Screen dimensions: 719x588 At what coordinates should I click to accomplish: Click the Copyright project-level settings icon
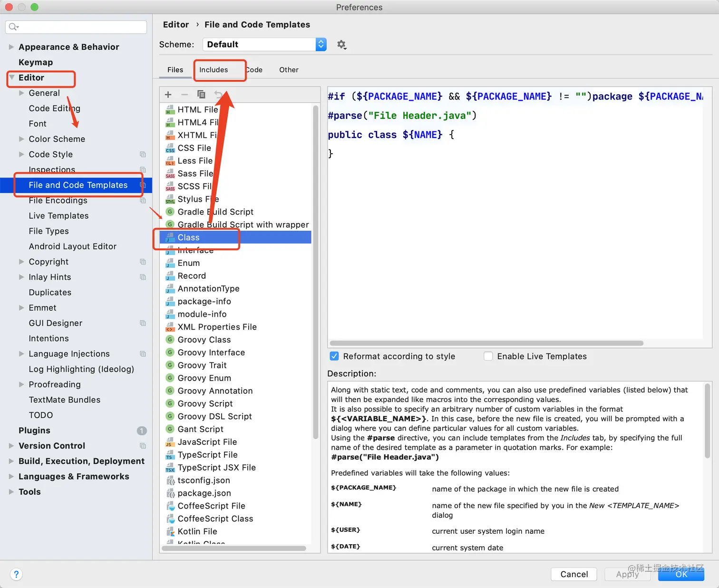[x=143, y=262]
